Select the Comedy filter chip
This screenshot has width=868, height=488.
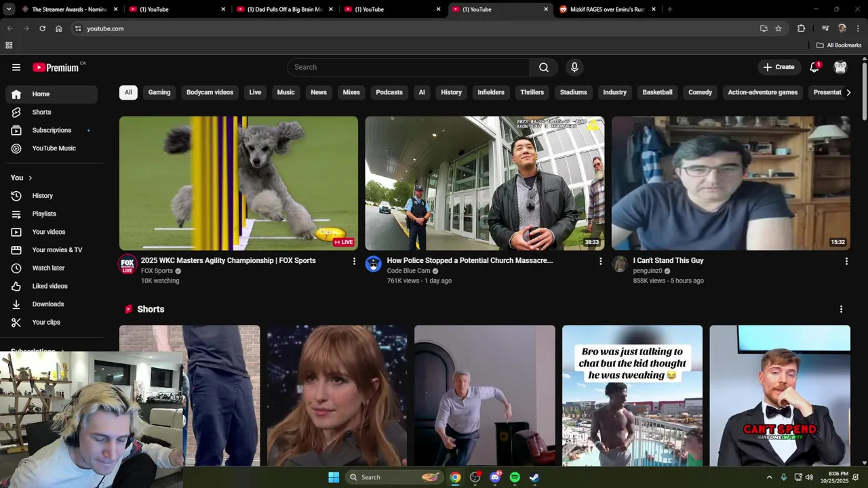coord(701,92)
